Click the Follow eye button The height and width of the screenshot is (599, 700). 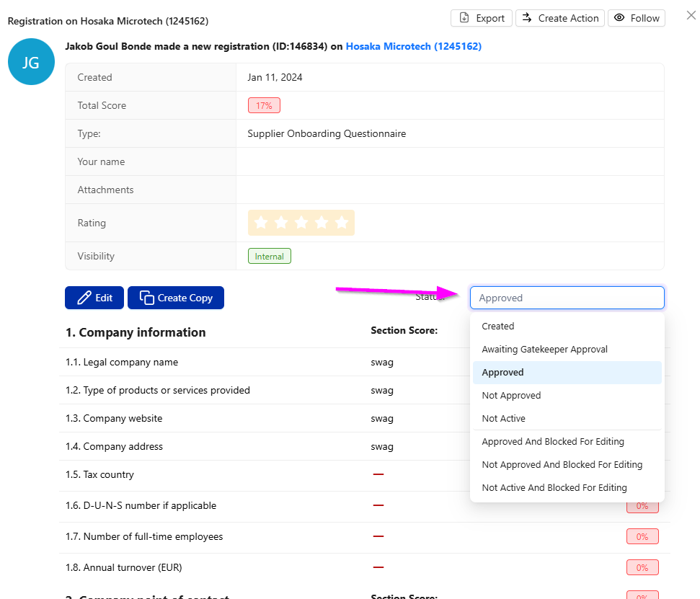636,18
